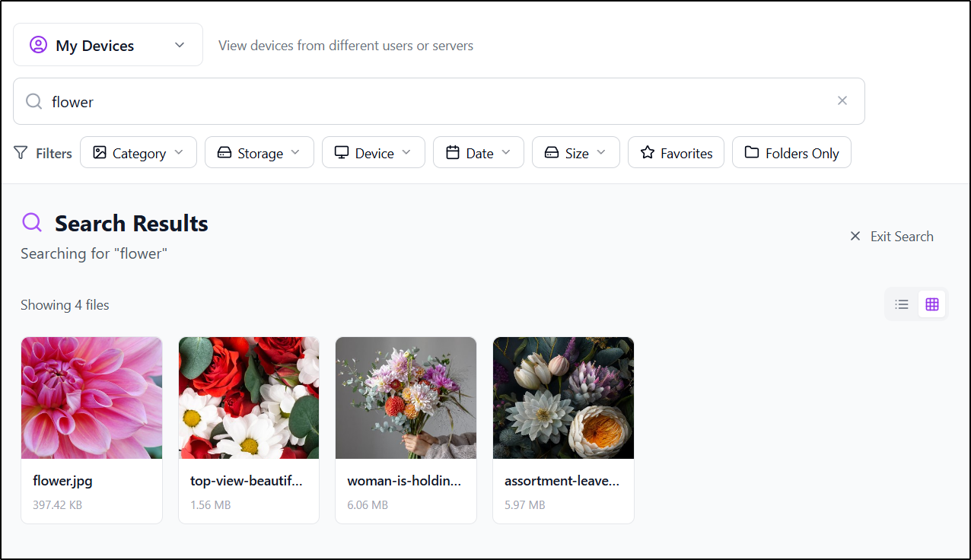Viewport: 971px width, 560px height.
Task: Click the search magnifier icon in search bar
Action: (33, 100)
